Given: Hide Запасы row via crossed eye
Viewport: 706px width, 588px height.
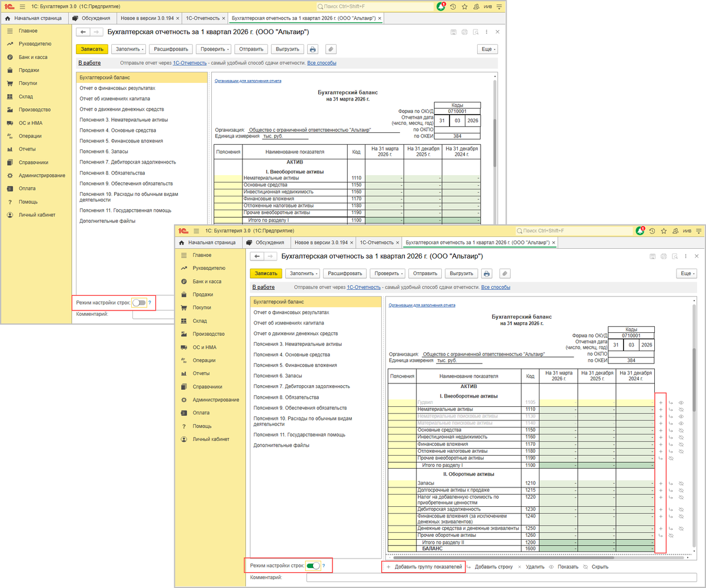Looking at the screenshot, I should 681,483.
